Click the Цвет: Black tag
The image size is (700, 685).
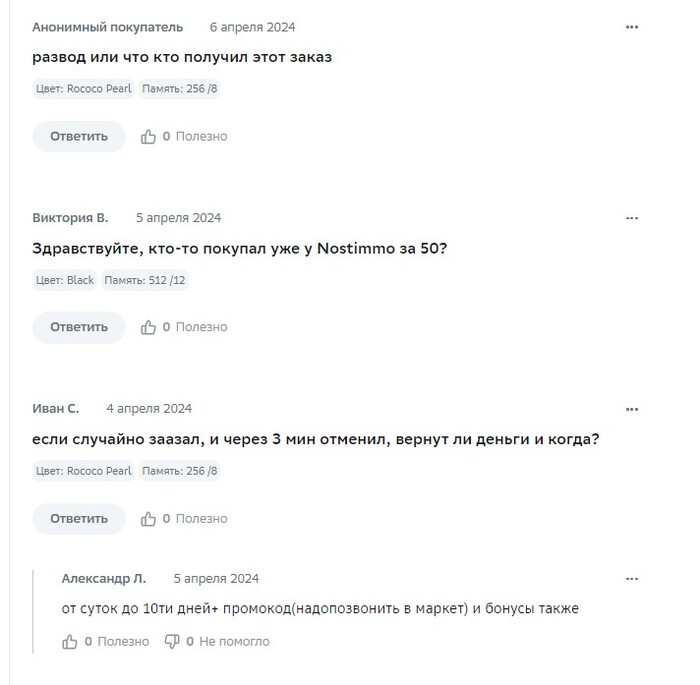click(65, 280)
